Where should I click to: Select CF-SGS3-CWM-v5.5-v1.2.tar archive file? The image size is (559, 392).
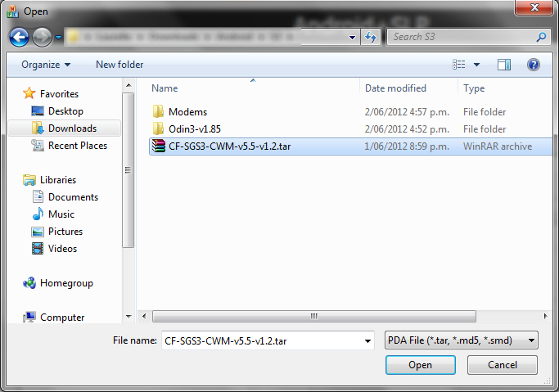[x=350, y=146]
